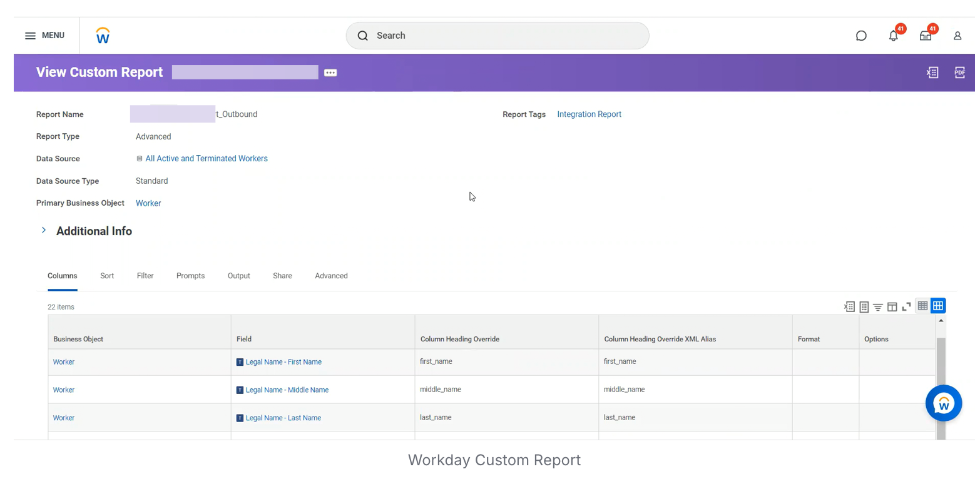Image resolution: width=980 pixels, height=489 pixels.
Task: Open related actions ellipsis beside report title
Action: tap(330, 73)
